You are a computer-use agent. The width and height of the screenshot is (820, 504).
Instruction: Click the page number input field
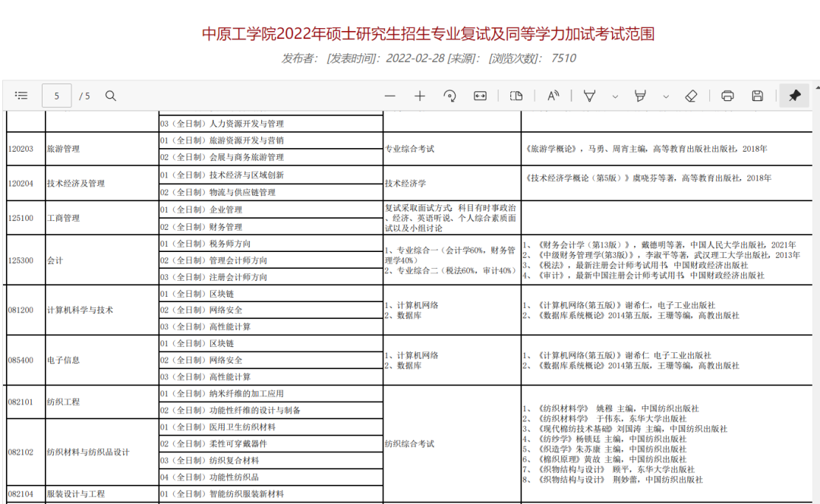pyautogui.click(x=57, y=96)
